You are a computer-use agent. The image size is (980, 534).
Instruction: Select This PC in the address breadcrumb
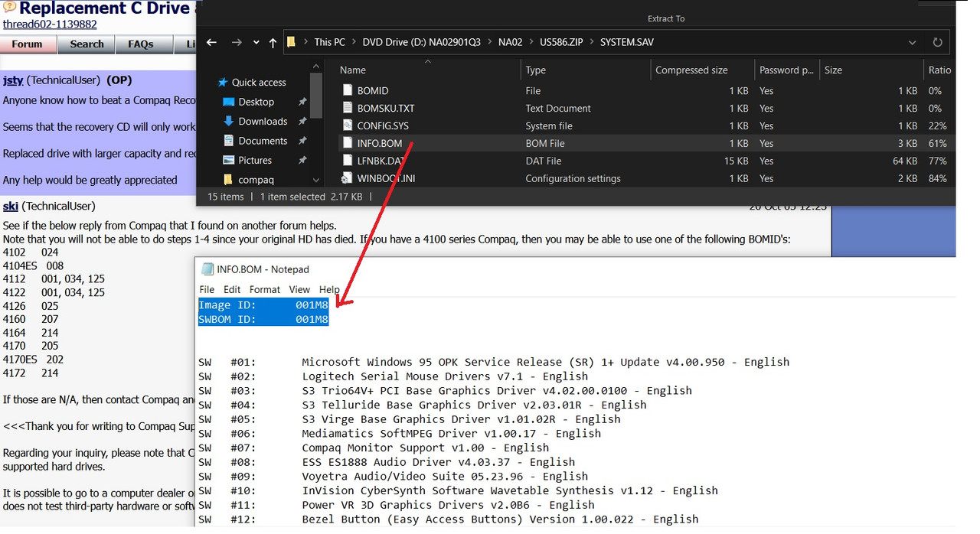pyautogui.click(x=329, y=42)
